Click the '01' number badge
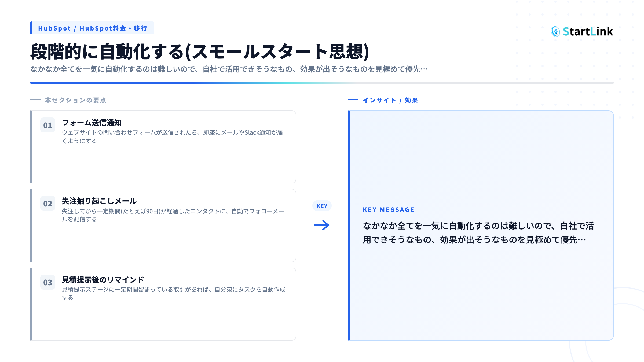Viewport: 644px width, 362px height. coord(48,125)
